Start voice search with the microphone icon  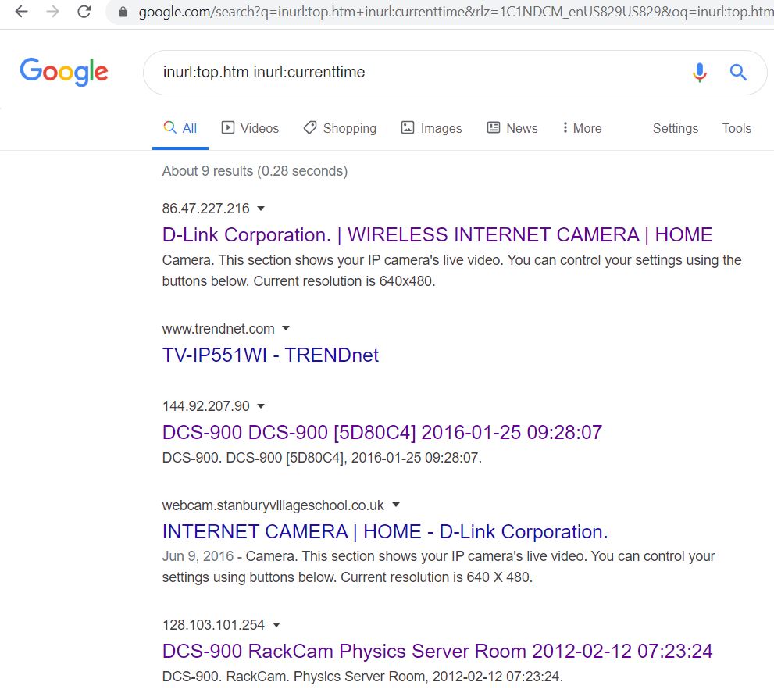[700, 72]
